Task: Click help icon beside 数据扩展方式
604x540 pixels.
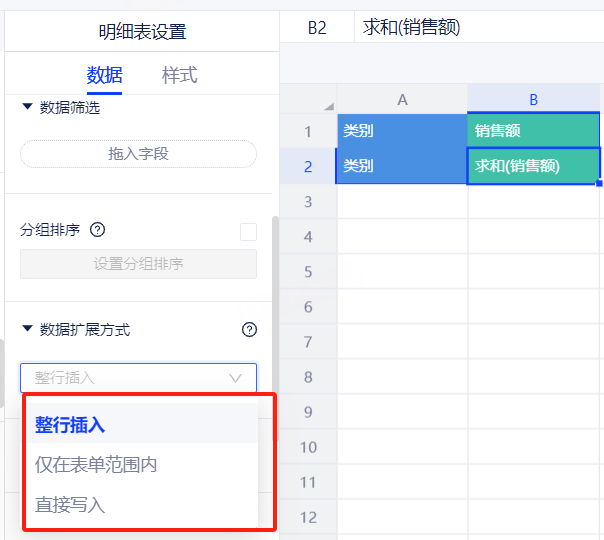Action: click(x=249, y=330)
